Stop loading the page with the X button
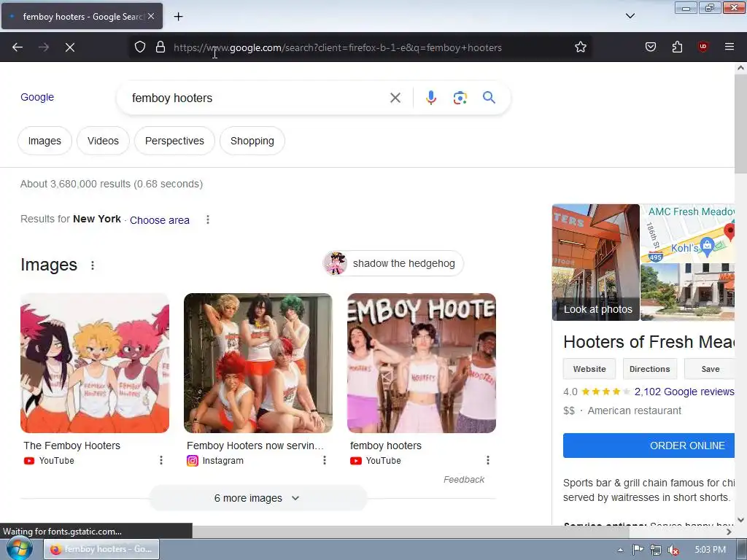 (x=70, y=47)
